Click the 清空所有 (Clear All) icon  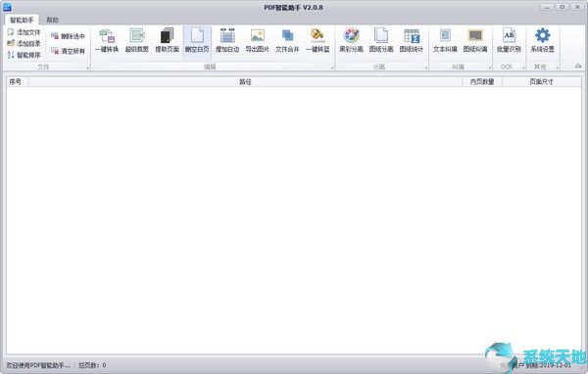pyautogui.click(x=55, y=51)
